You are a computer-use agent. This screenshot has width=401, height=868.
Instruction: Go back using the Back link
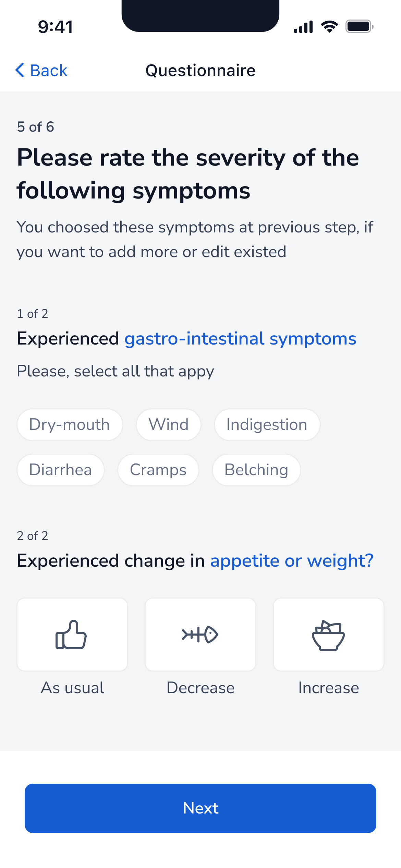(x=41, y=70)
